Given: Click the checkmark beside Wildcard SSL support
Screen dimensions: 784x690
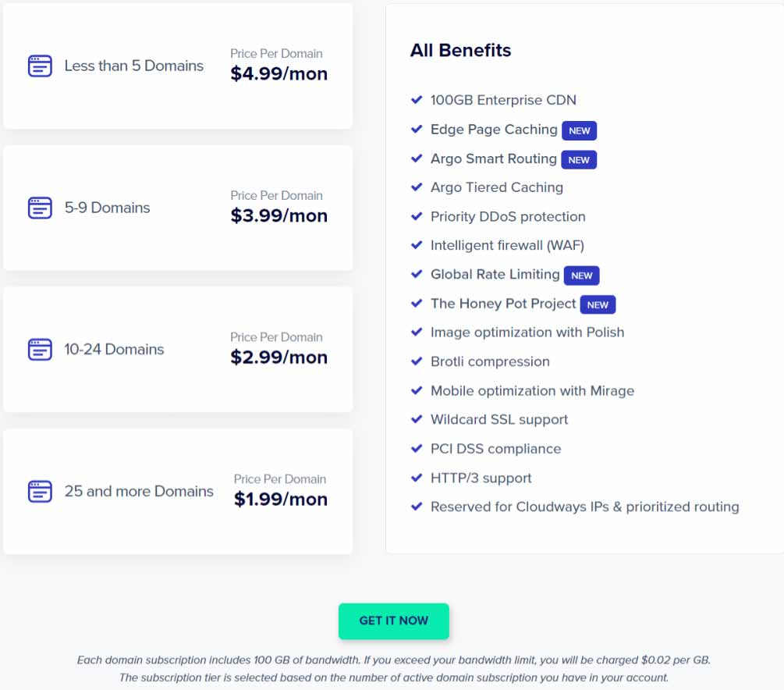Looking at the screenshot, I should tap(417, 419).
